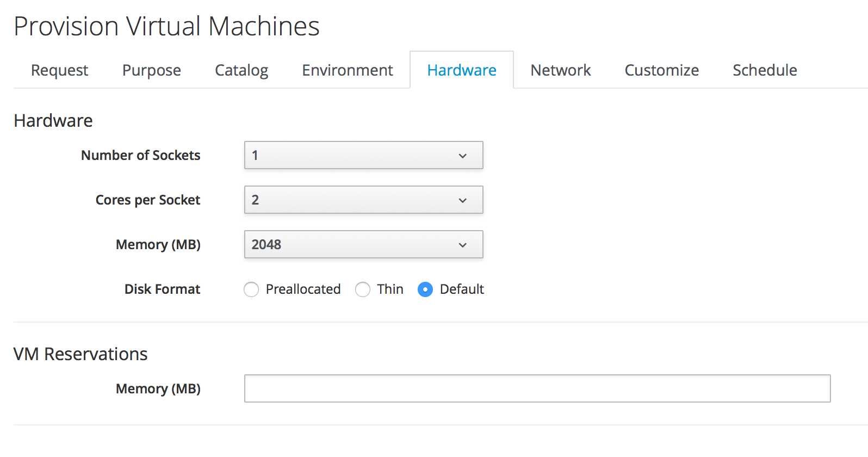
Task: Open the Purpose tab
Action: (151, 70)
